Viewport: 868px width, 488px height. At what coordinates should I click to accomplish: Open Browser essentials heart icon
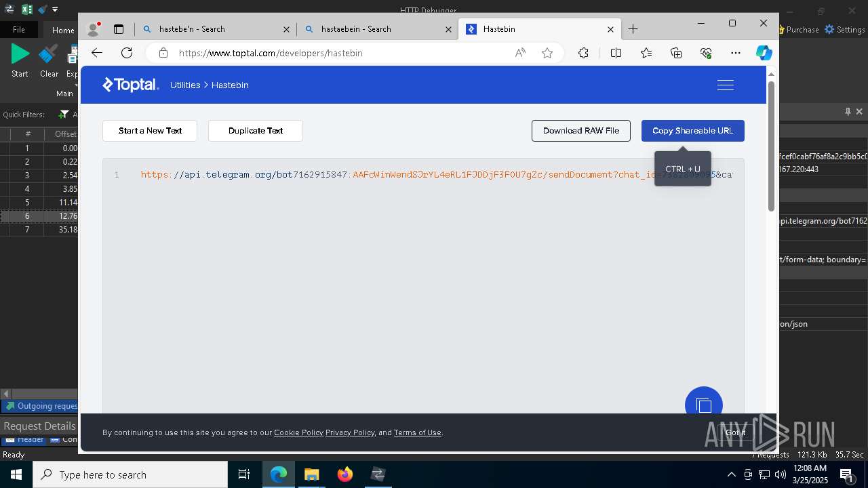[706, 53]
